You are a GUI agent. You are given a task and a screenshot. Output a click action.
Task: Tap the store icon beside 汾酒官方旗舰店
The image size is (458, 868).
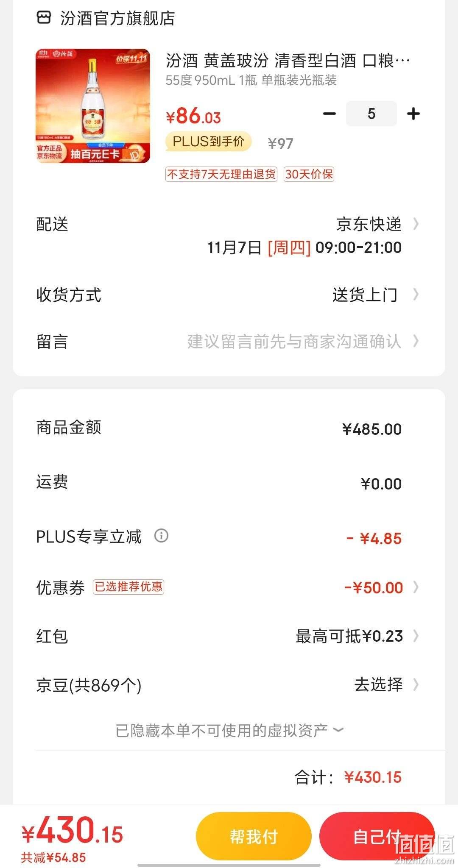[44, 18]
